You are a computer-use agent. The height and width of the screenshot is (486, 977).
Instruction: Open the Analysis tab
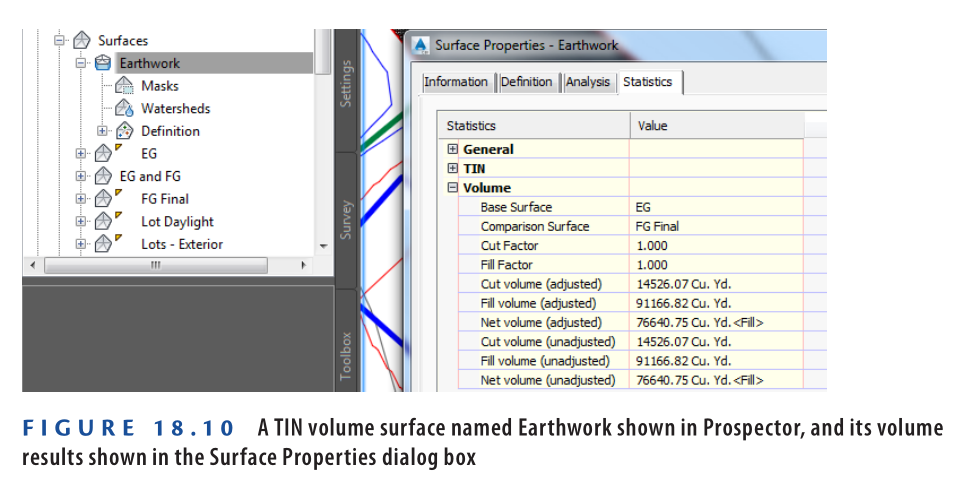point(587,82)
